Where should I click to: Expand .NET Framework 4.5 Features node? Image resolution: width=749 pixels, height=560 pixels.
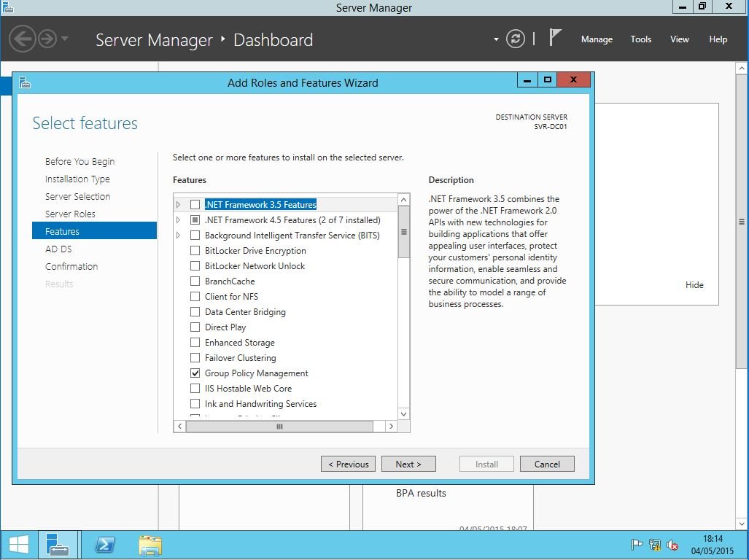pos(179,220)
